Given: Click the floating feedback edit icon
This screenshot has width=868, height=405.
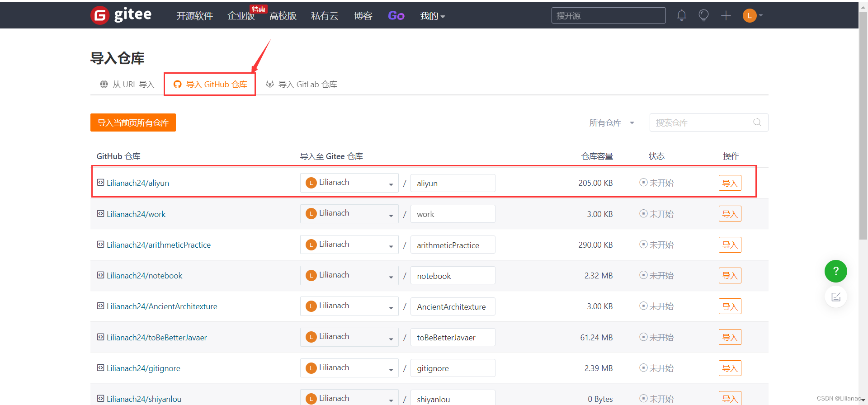Looking at the screenshot, I should point(836,297).
